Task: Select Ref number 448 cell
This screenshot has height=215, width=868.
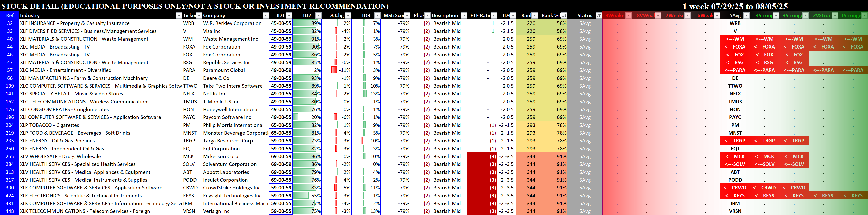Action: pos(10,211)
